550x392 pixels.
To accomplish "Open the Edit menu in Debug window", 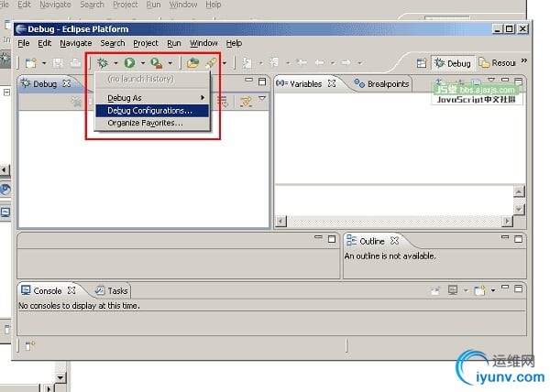I will coord(45,43).
